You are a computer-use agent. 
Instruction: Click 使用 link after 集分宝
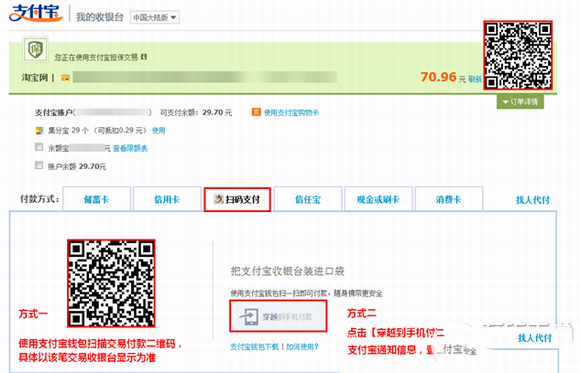158,130
